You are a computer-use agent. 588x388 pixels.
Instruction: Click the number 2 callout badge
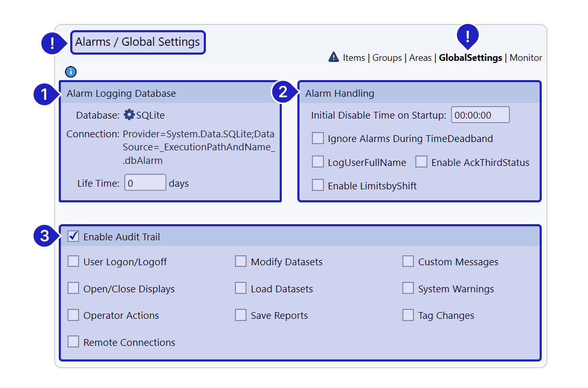[x=283, y=93]
